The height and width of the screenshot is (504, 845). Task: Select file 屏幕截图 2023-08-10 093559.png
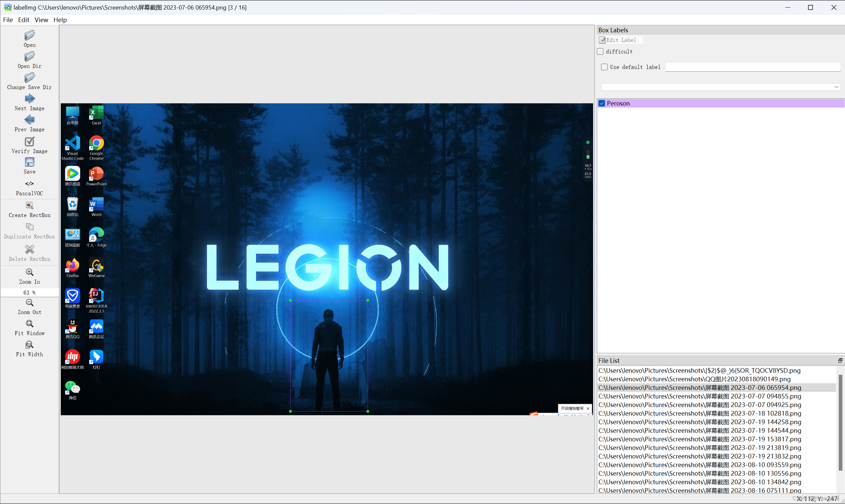[x=716, y=465]
